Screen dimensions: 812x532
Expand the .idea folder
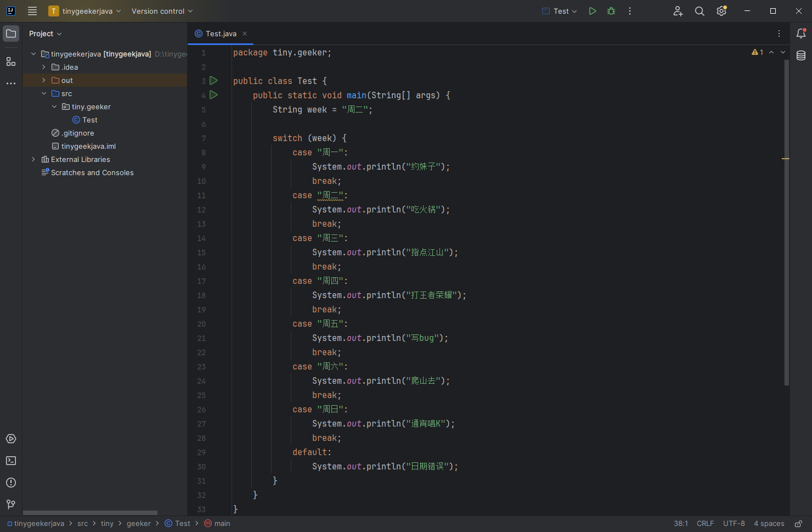(44, 67)
